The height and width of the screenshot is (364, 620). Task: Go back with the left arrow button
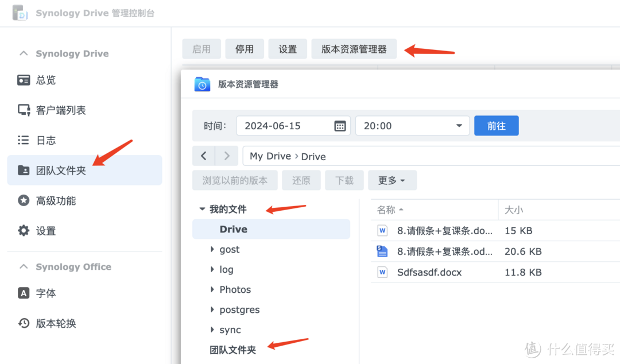[x=204, y=156]
